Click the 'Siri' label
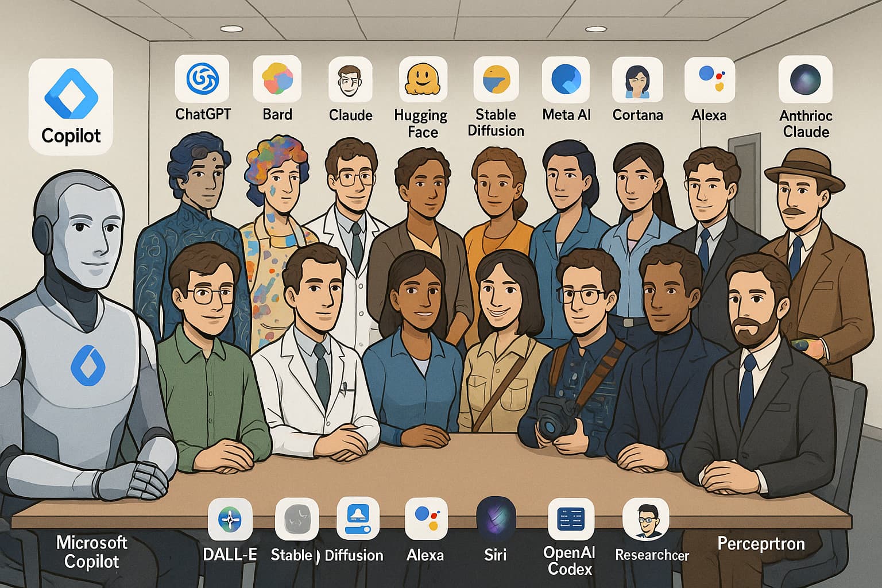Viewport: 882px width, 588px height. point(495,555)
